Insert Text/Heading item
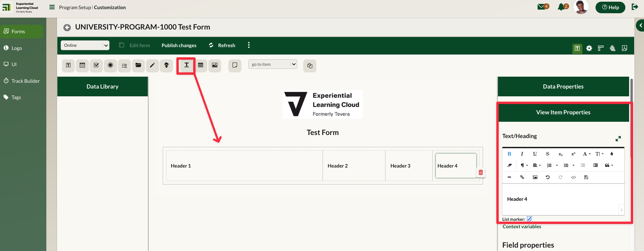Viewport: 644px width, 251px height. click(186, 65)
